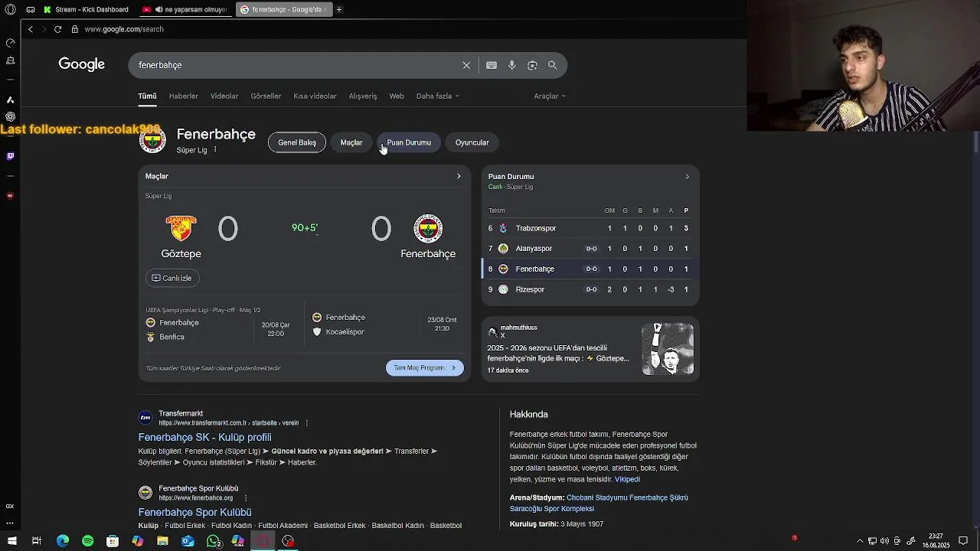This screenshot has height=551, width=980.
Task: Reload the page with the refresh icon
Action: tap(57, 29)
